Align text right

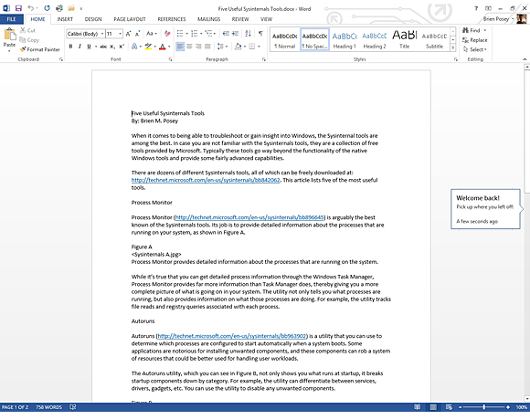tap(198, 47)
